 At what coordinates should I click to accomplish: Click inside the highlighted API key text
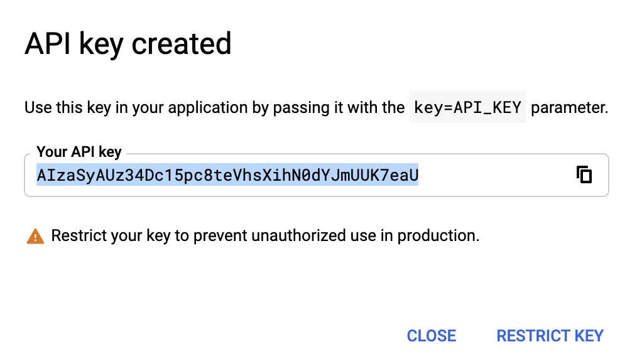coord(227,175)
